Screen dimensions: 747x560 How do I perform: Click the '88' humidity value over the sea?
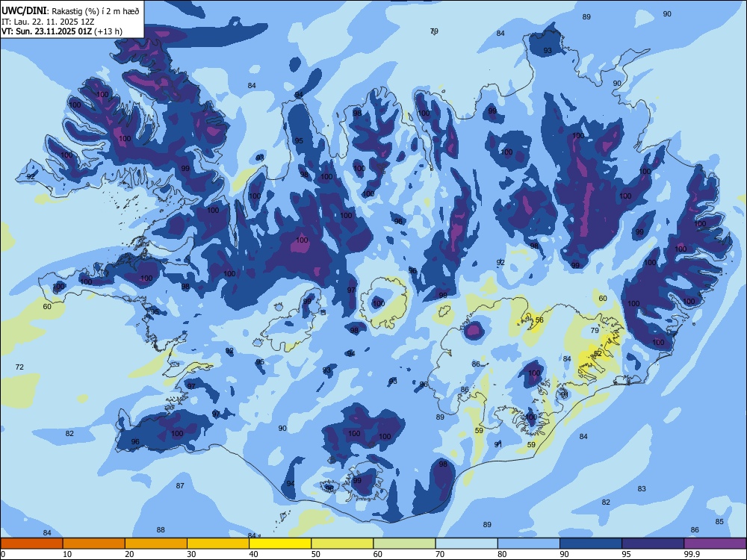point(161,530)
